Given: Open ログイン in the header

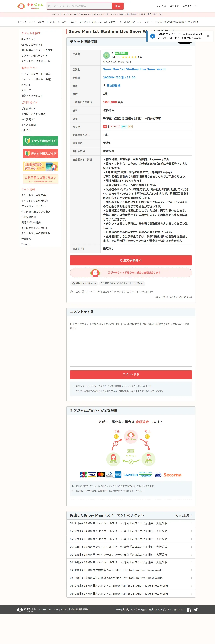Looking at the screenshot, I should (x=174, y=6).
